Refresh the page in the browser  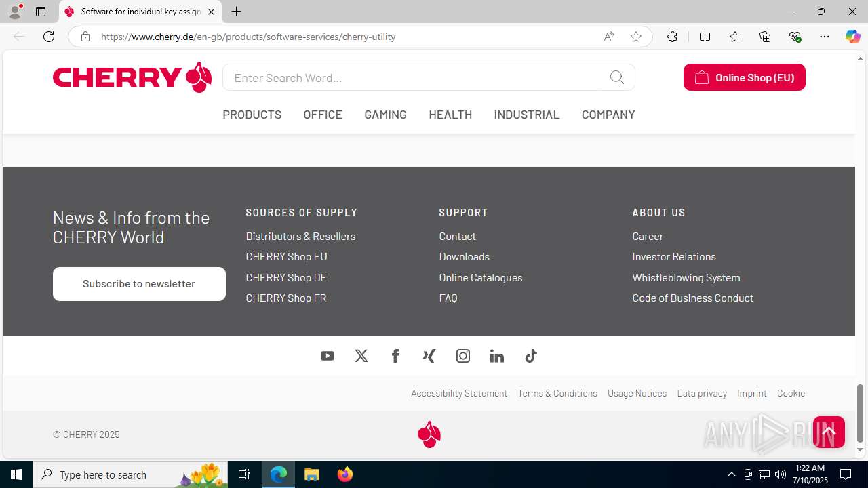point(49,37)
